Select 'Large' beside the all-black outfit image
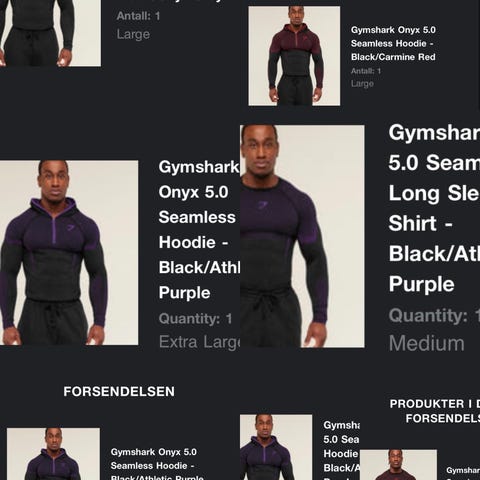 (x=133, y=34)
